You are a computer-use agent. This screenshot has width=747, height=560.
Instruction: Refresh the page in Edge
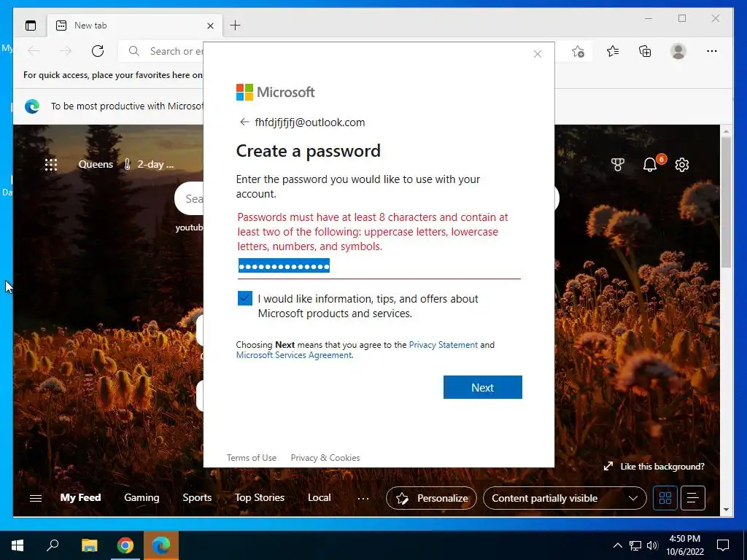pos(98,51)
